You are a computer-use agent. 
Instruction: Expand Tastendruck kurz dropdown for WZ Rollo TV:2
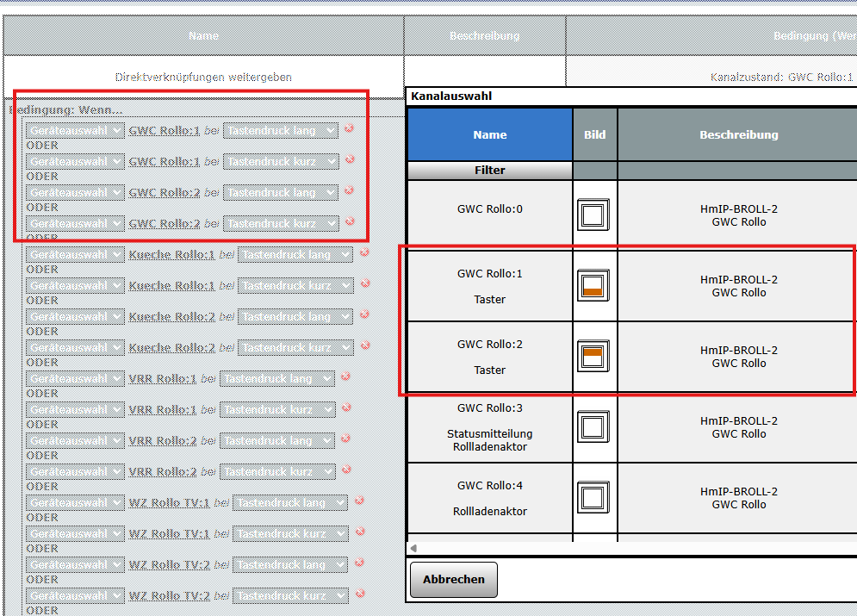(x=291, y=596)
